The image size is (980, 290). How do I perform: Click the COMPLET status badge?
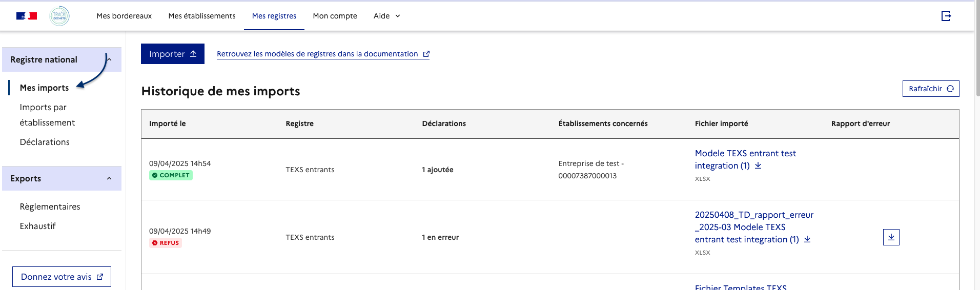coord(171,175)
